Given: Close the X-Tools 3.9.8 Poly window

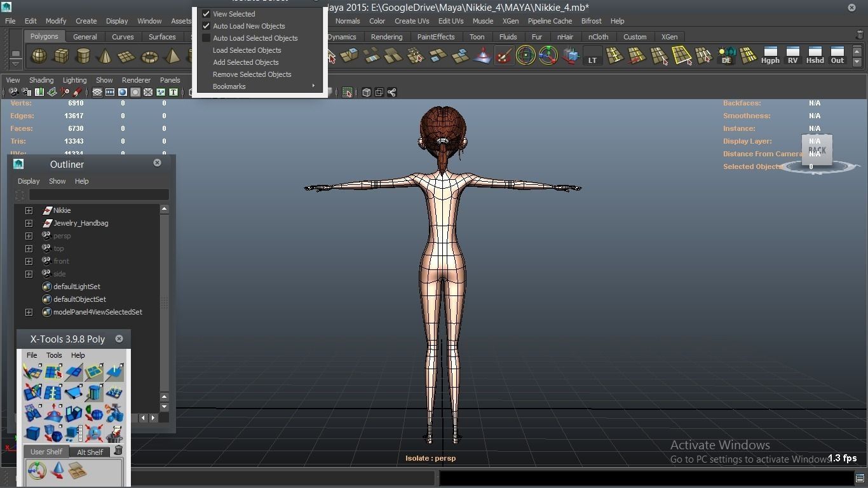Looking at the screenshot, I should [x=119, y=339].
